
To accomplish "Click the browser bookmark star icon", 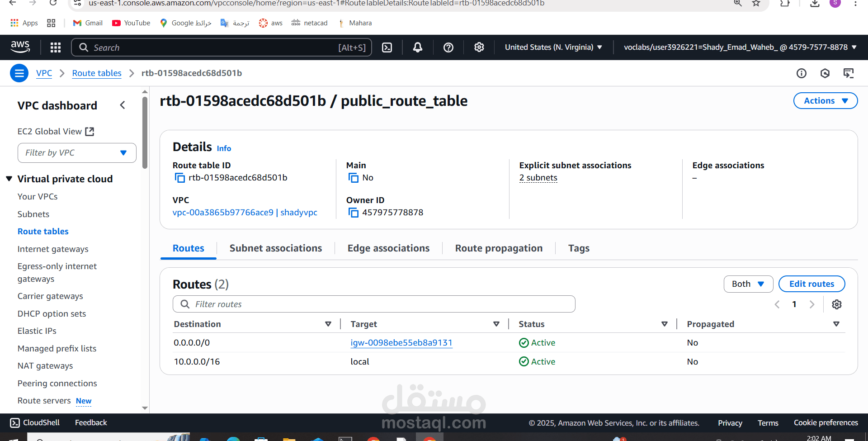I will [756, 3].
